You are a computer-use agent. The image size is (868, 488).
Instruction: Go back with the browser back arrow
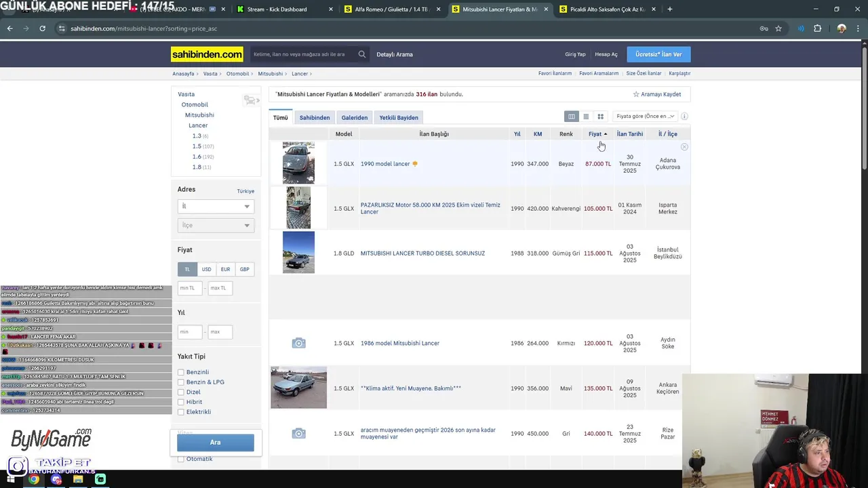tap(9, 28)
